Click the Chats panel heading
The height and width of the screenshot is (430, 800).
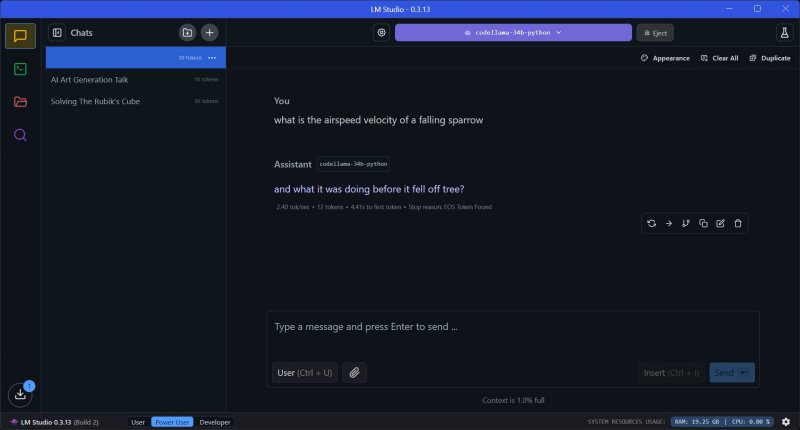pos(82,33)
